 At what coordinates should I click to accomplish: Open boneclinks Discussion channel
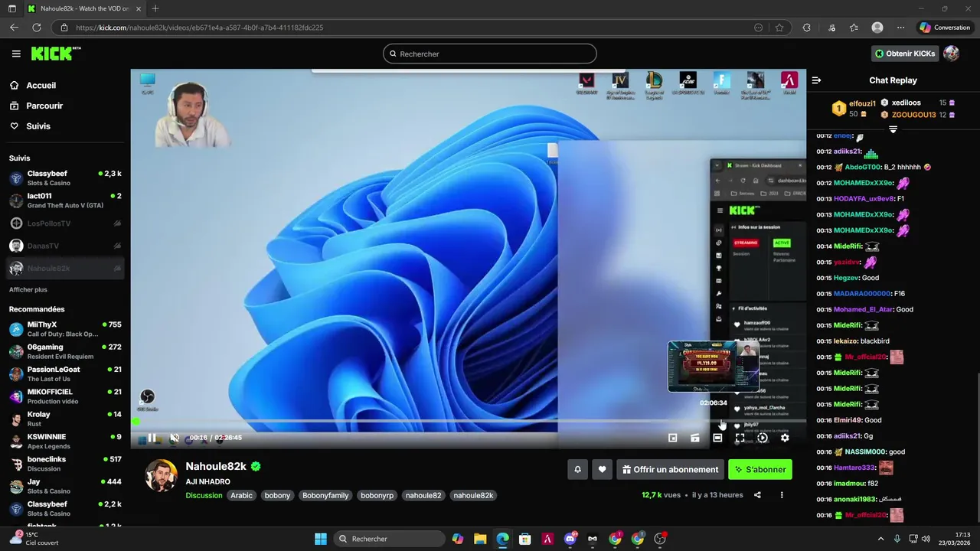[x=65, y=464]
